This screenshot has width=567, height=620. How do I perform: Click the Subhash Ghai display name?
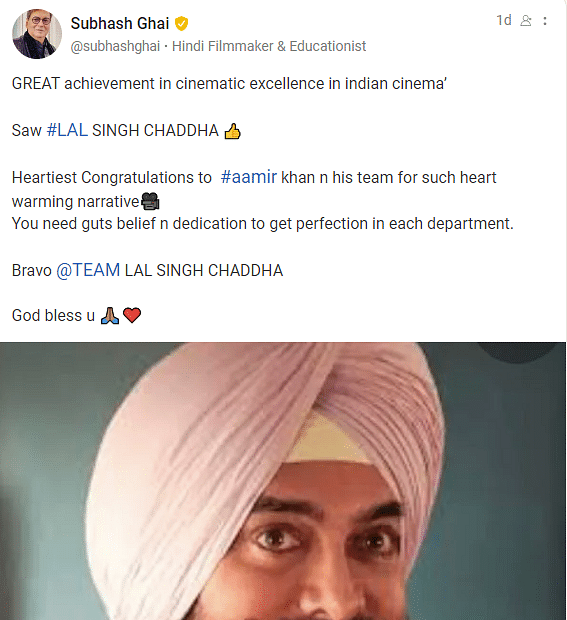120,24
